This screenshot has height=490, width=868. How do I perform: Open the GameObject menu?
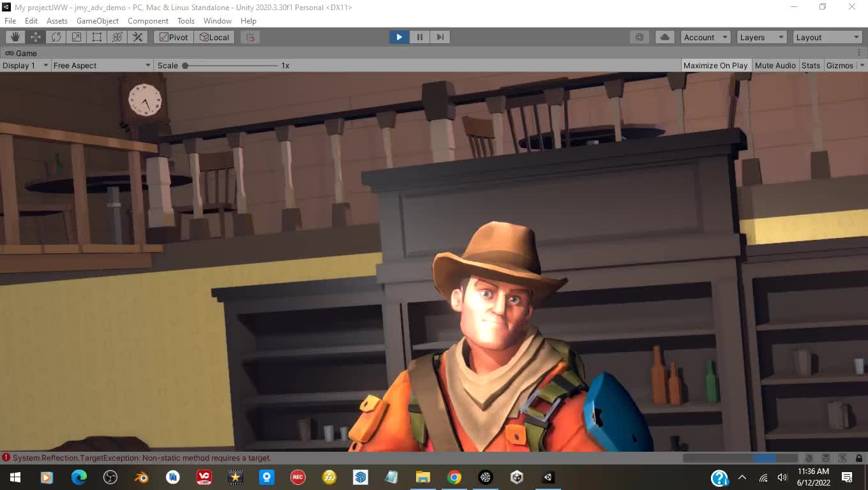pos(98,20)
